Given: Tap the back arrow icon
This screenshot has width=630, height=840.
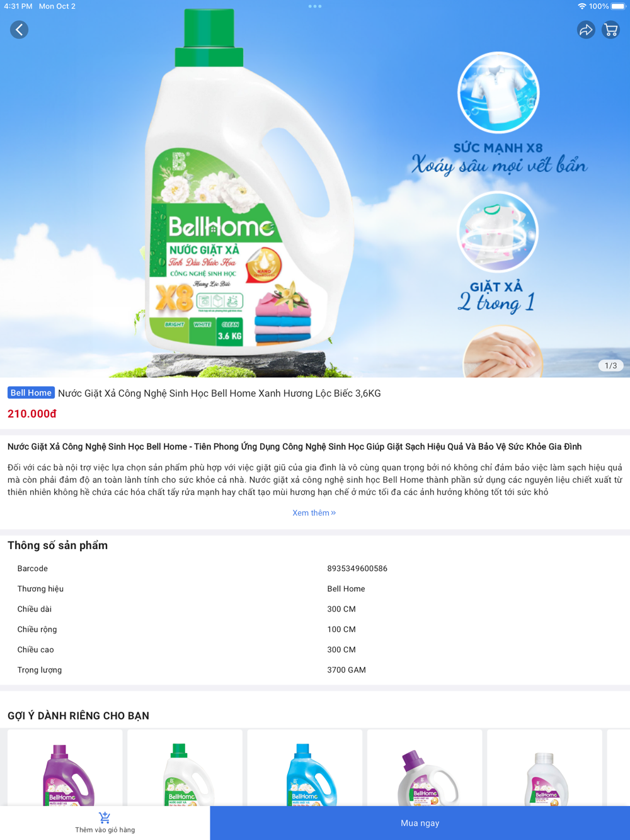Looking at the screenshot, I should click(20, 30).
